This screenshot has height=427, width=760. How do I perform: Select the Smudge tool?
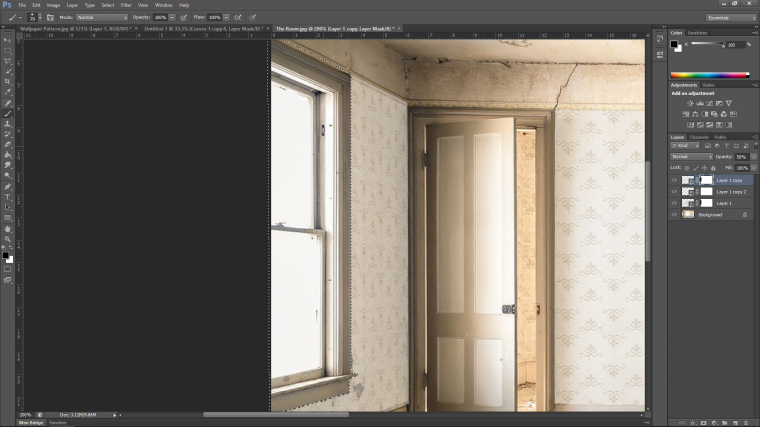(7, 165)
